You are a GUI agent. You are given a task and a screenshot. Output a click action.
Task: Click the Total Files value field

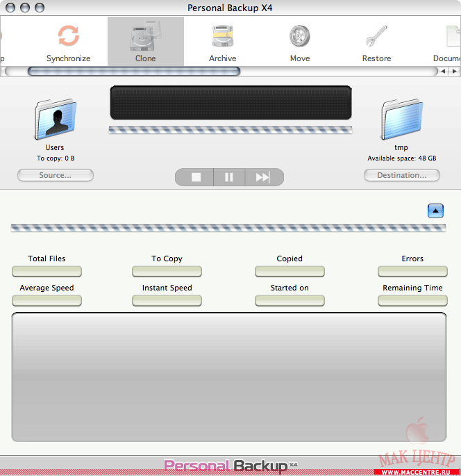pos(47,272)
